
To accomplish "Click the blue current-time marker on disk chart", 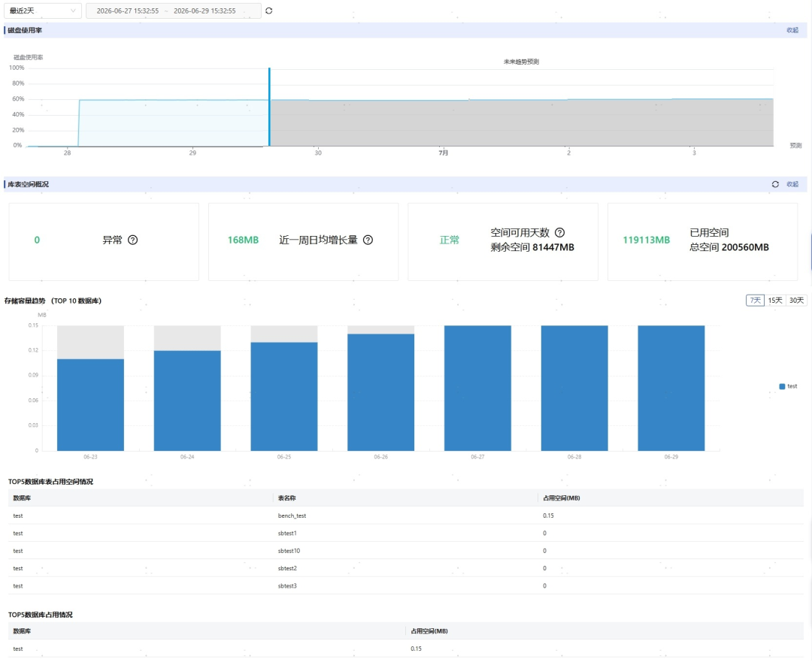I will tap(269, 107).
